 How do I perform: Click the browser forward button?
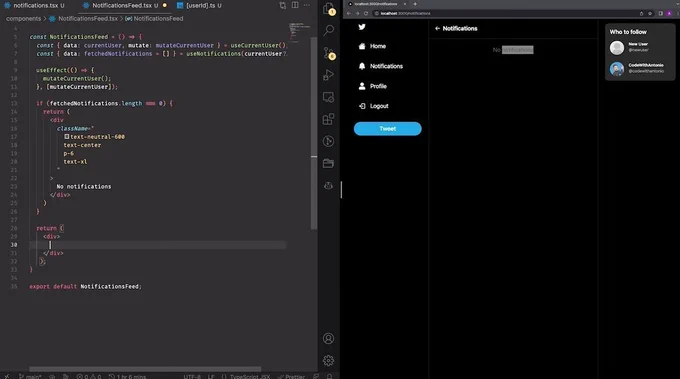pyautogui.click(x=357, y=13)
